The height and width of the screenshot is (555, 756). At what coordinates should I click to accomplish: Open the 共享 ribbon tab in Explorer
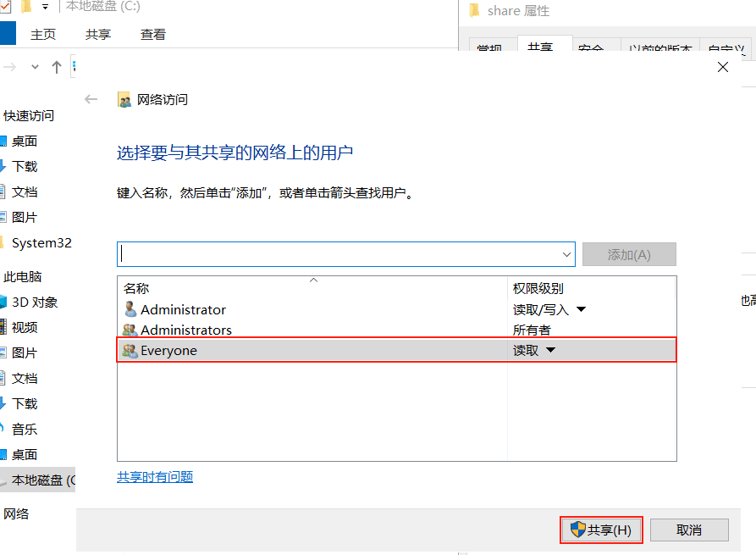click(x=98, y=34)
